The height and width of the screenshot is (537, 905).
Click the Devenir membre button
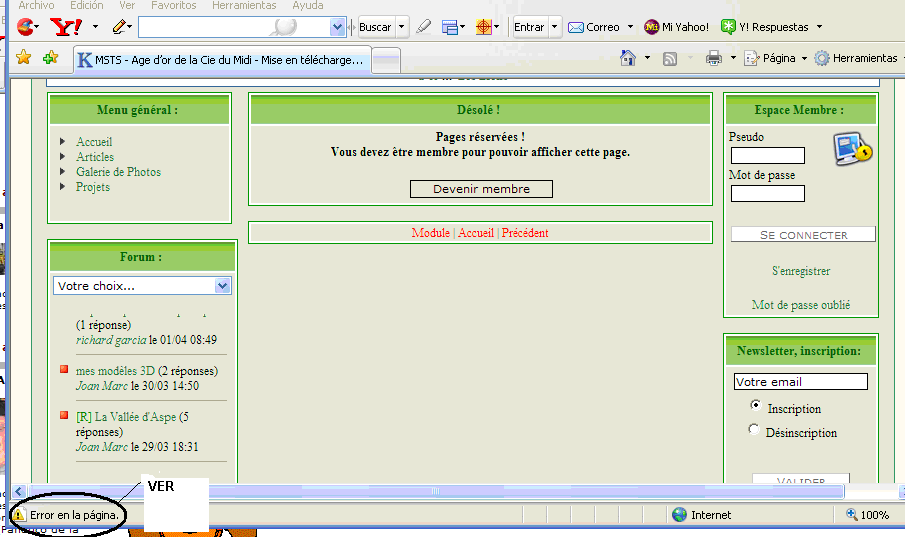click(x=481, y=189)
